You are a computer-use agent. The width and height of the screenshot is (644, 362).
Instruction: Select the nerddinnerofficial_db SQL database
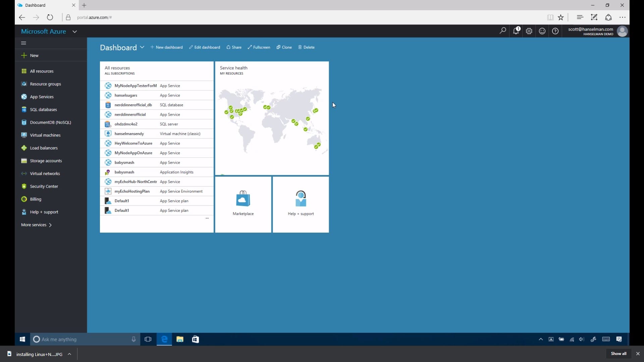tap(133, 105)
